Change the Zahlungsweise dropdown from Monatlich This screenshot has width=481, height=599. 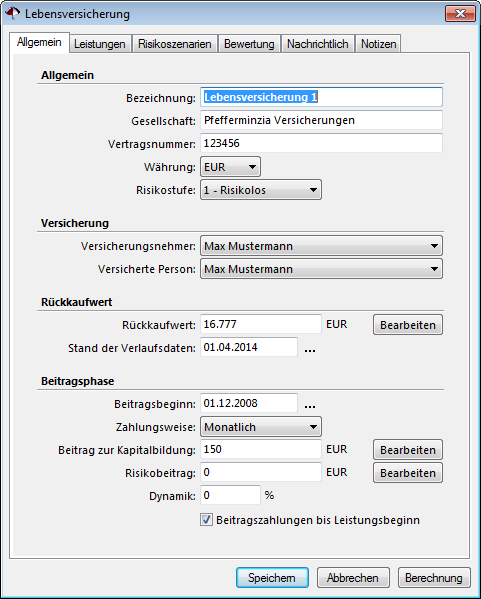261,427
